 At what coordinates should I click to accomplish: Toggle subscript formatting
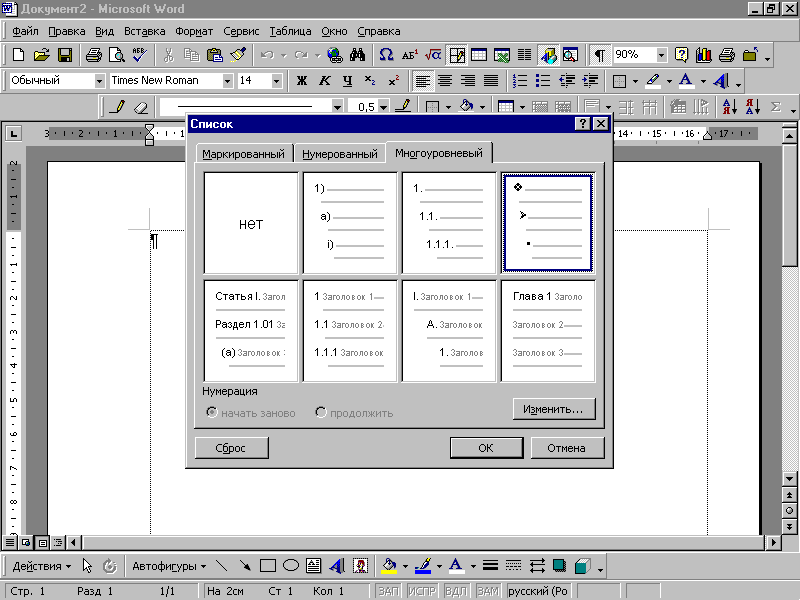(x=370, y=81)
